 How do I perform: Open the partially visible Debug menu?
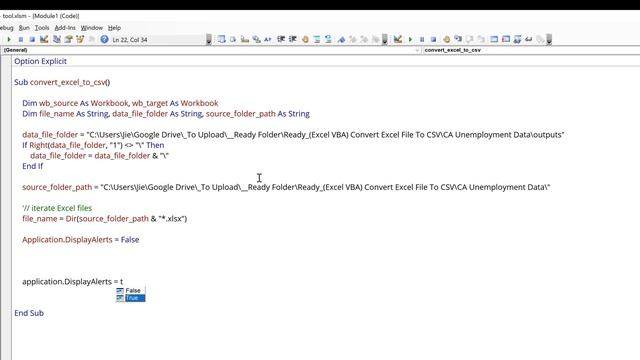[x=7, y=28]
